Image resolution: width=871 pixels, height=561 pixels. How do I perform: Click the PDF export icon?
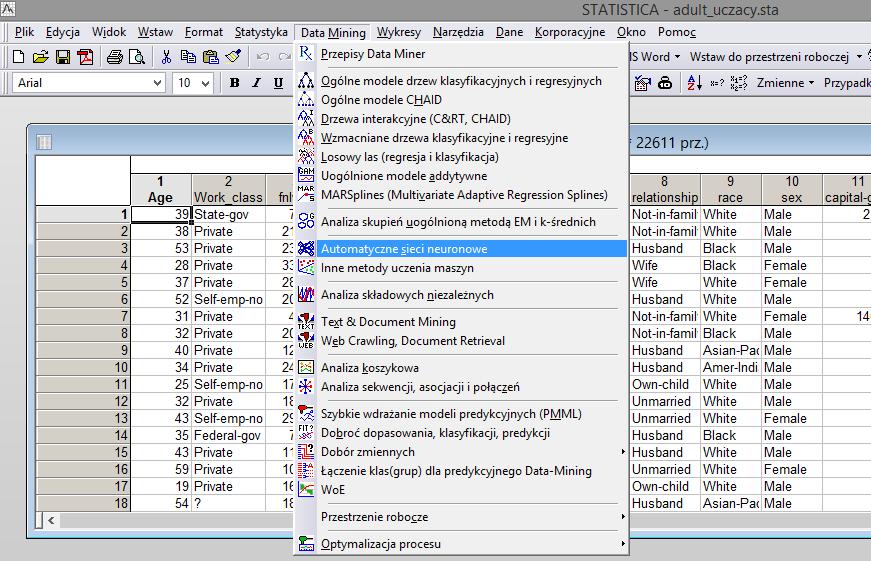coord(85,57)
